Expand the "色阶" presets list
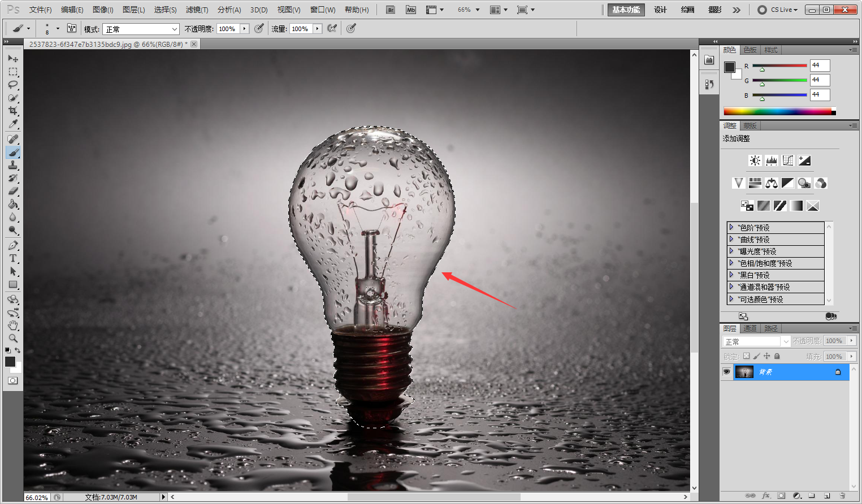The height and width of the screenshot is (504, 862). click(731, 227)
